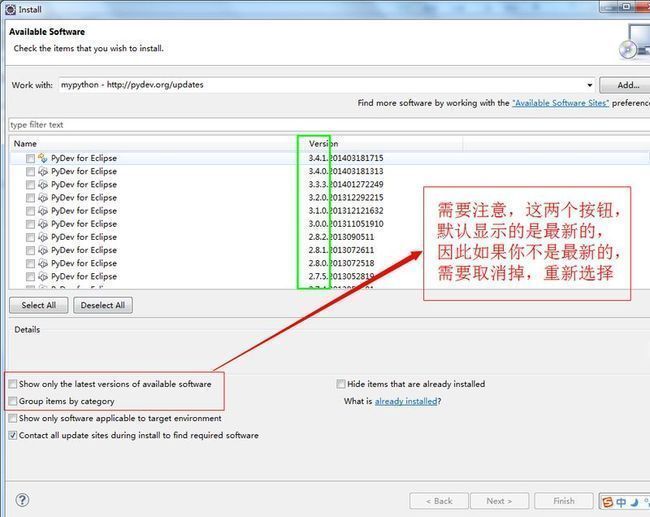Open the Work with dropdown arrow
The width and height of the screenshot is (650, 517).
589,85
